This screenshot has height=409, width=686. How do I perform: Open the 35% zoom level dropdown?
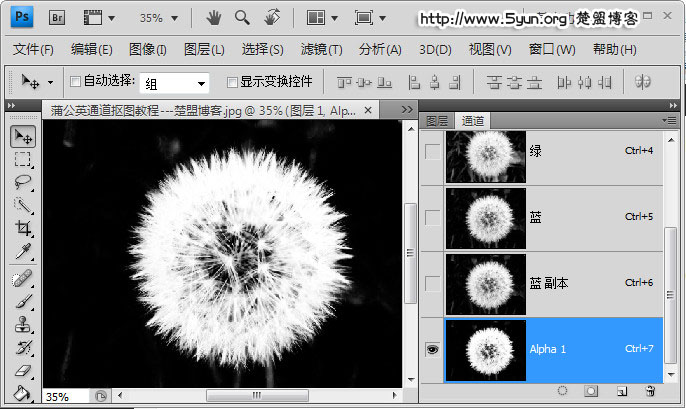point(160,18)
